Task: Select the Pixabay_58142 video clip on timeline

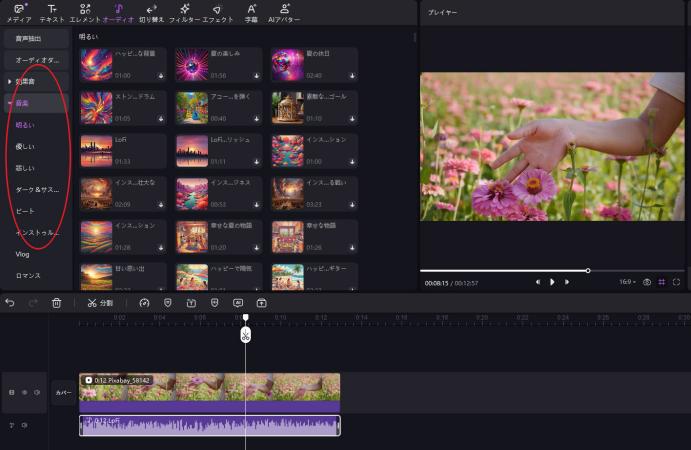Action: tap(209, 387)
